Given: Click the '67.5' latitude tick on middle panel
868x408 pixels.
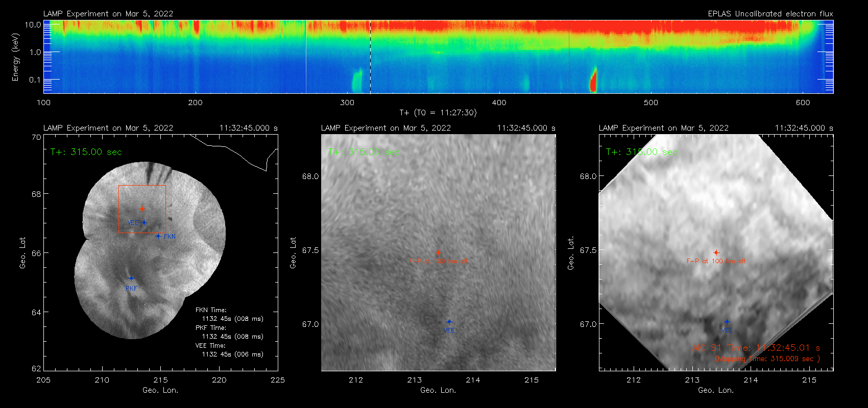Looking at the screenshot, I should pos(310,250).
